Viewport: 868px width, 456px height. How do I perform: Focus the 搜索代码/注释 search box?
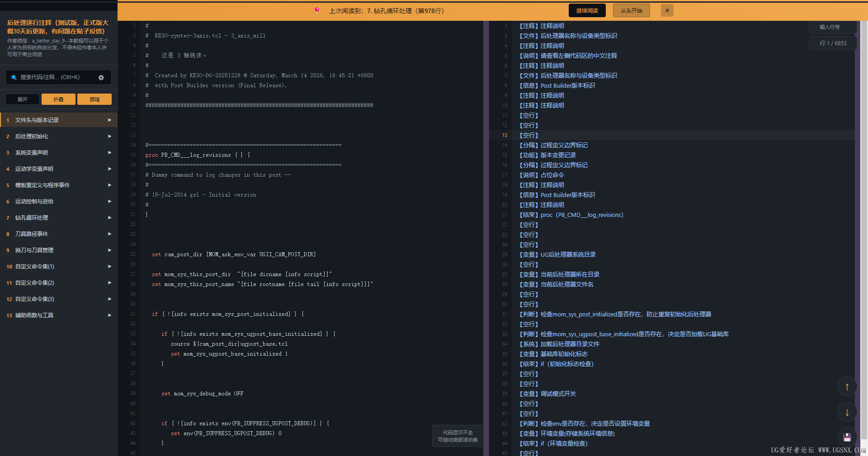[54, 78]
